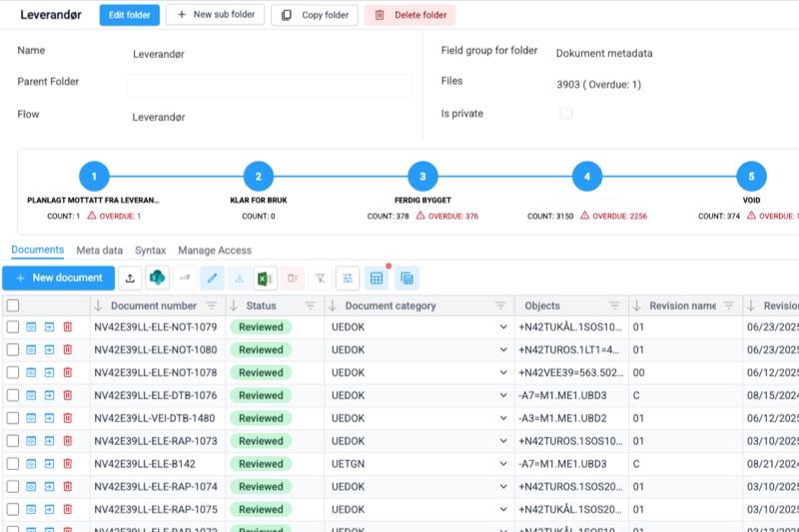799x532 pixels.
Task: Expand category dropdown for NV42E39LL-ELE-DTB-1076
Action: [x=503, y=395]
